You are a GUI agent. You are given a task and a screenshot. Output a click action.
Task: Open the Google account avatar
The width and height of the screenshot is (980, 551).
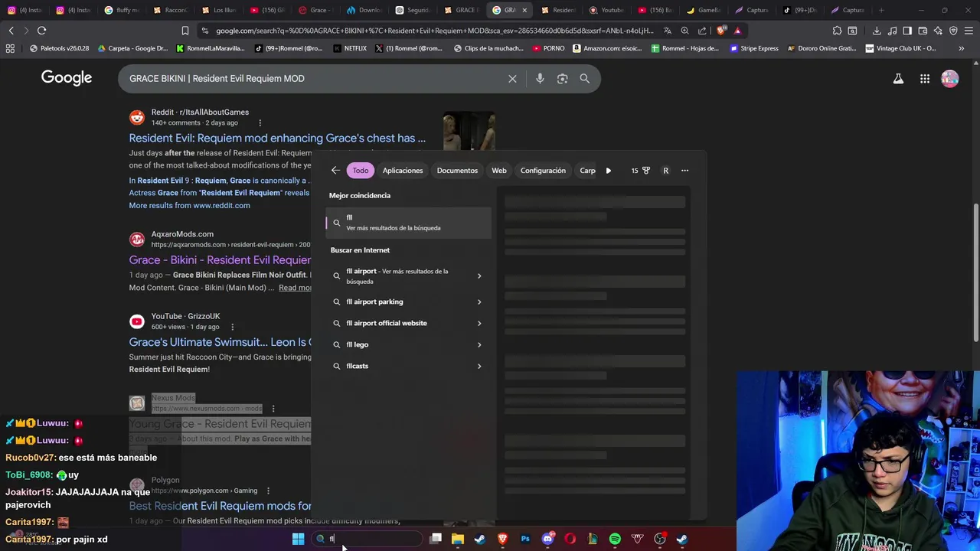950,78
